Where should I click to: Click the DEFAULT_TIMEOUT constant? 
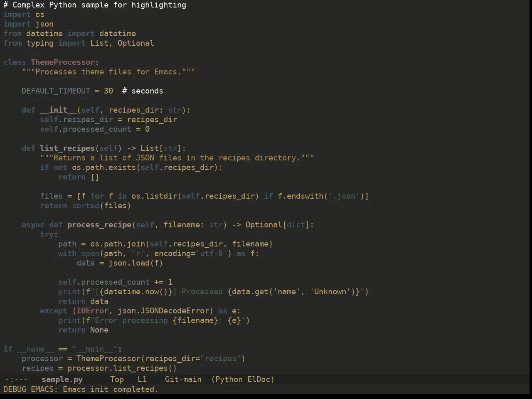[x=56, y=91]
